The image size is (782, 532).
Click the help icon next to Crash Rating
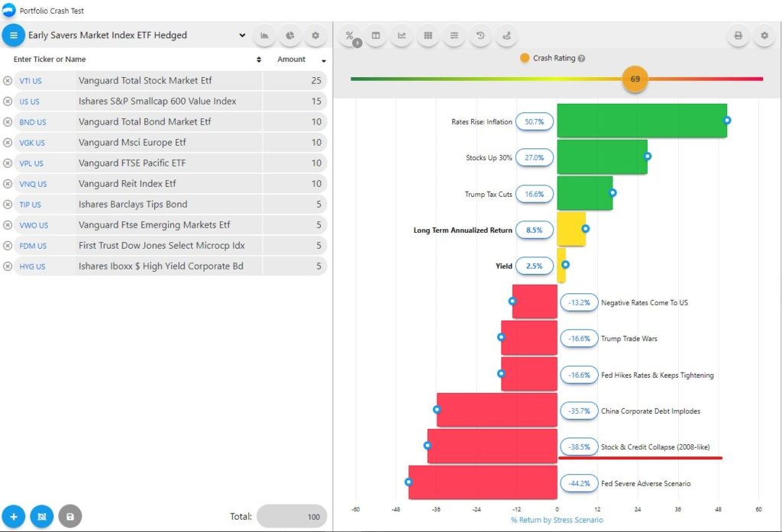pyautogui.click(x=582, y=59)
